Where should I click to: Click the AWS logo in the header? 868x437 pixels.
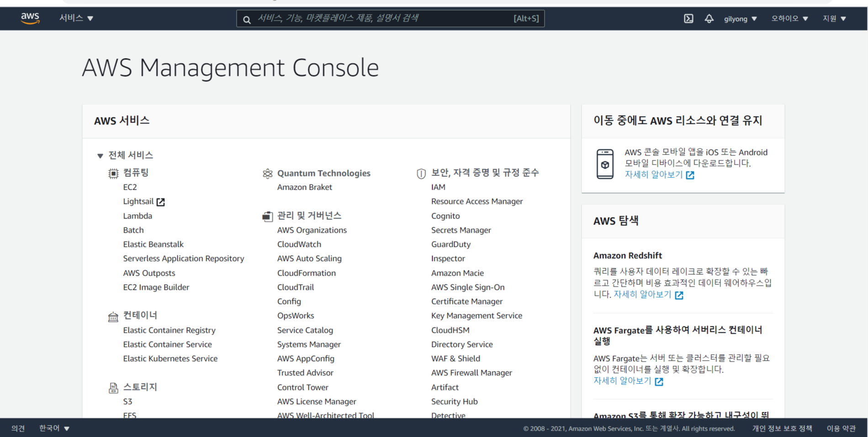click(x=30, y=18)
